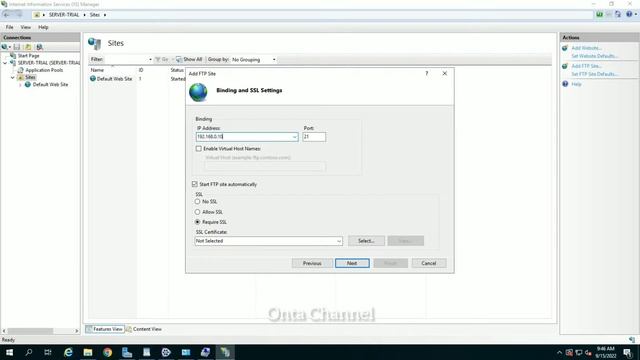The image size is (640, 360).
Task: Click the blue help icon in address toolbar
Action: 629,14
